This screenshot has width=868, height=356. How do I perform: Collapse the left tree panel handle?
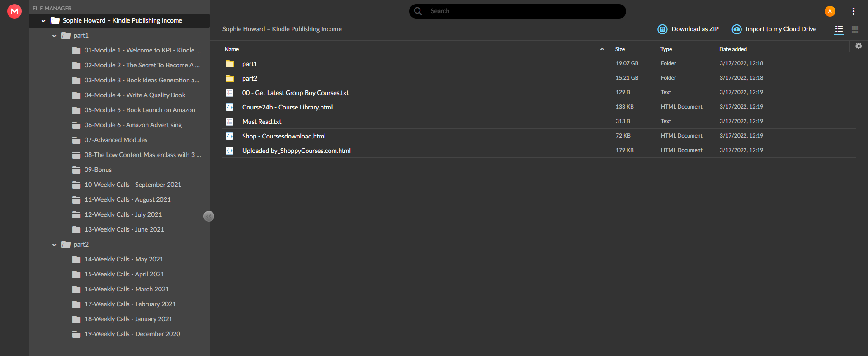209,216
